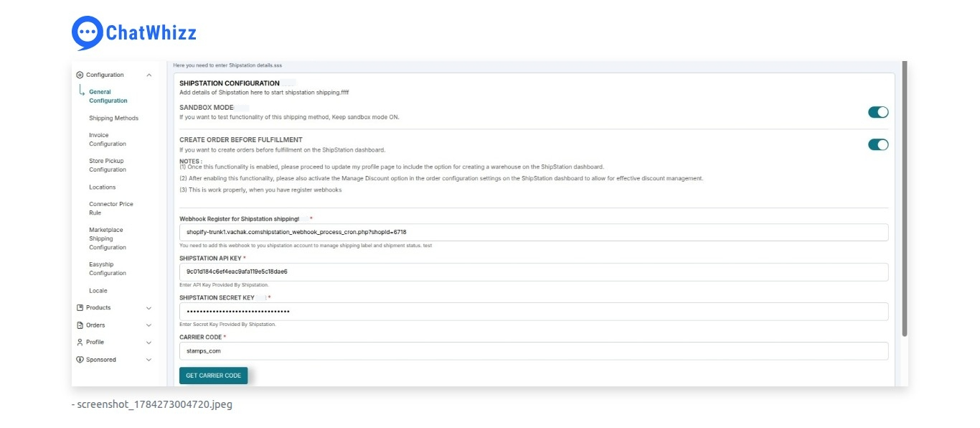Viewport: 980px width, 428px height.
Task: Click the Webhook Register URL field
Action: pyautogui.click(x=534, y=232)
